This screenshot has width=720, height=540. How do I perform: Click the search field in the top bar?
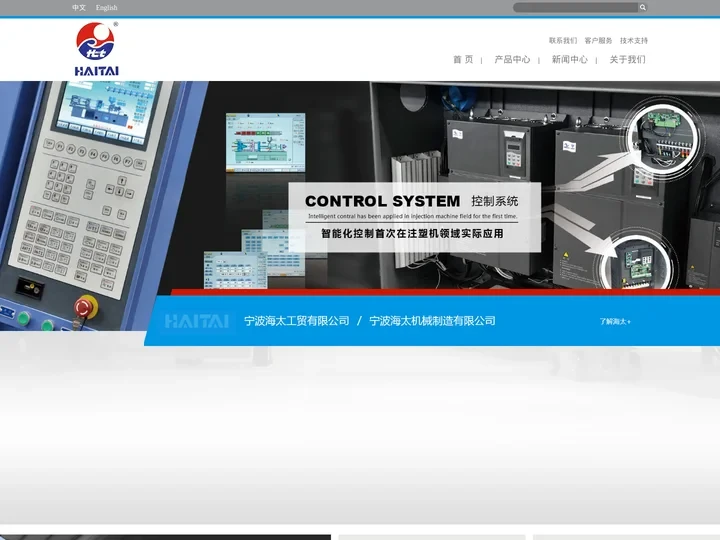(575, 7)
